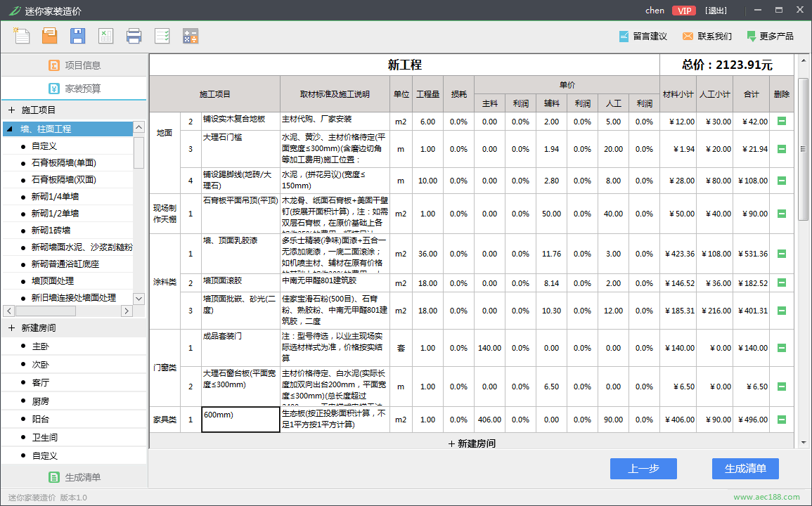Image resolution: width=812 pixels, height=506 pixels.
Task: Click the blue 上一步 button
Action: [x=643, y=469]
